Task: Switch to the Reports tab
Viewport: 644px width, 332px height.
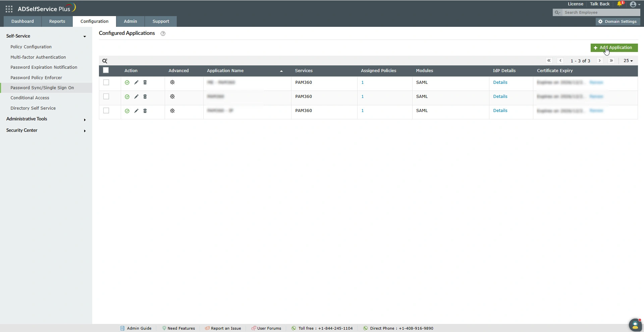Action: tap(57, 21)
